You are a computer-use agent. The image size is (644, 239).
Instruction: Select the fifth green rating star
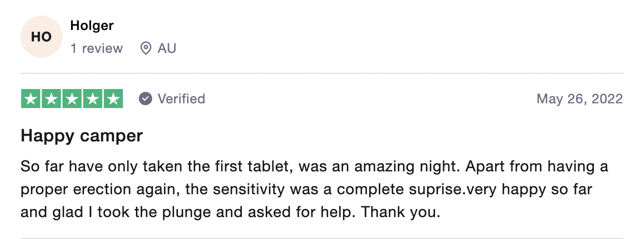coord(113,99)
